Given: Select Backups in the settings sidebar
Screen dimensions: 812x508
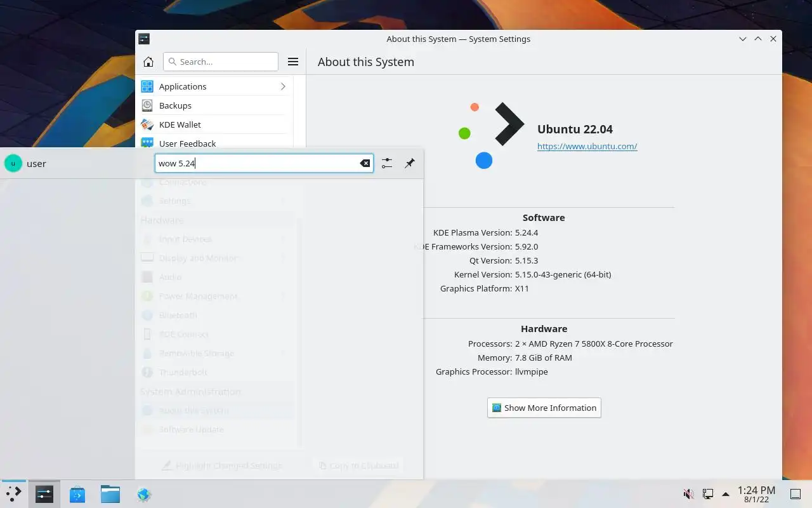Looking at the screenshot, I should [x=214, y=105].
